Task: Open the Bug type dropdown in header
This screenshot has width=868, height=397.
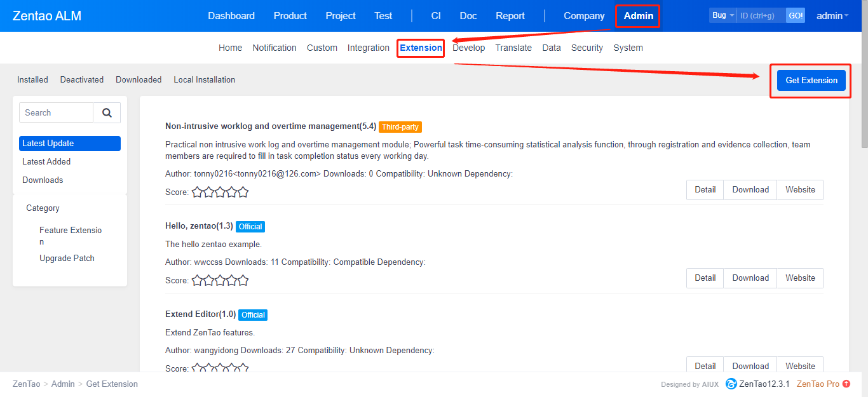Action: pyautogui.click(x=722, y=15)
